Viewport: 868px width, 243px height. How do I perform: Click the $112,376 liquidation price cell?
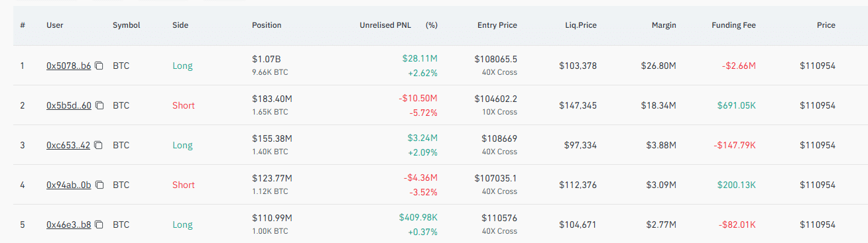578,185
